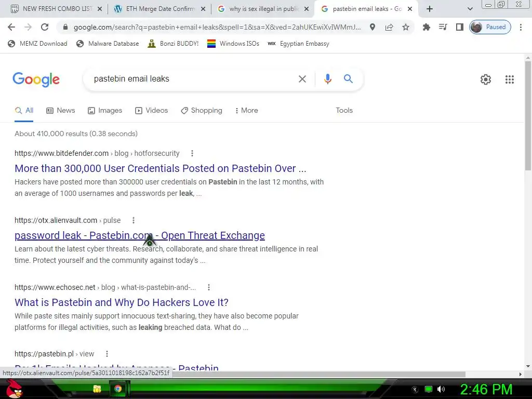Show hidden tray icons arrow
This screenshot has width=532, height=399.
pos(415,390)
